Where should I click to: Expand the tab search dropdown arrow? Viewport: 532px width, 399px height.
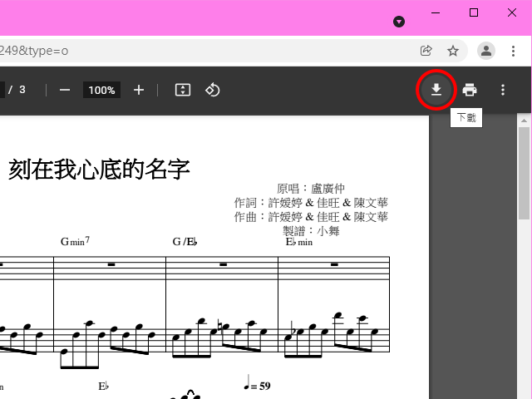[x=399, y=21]
